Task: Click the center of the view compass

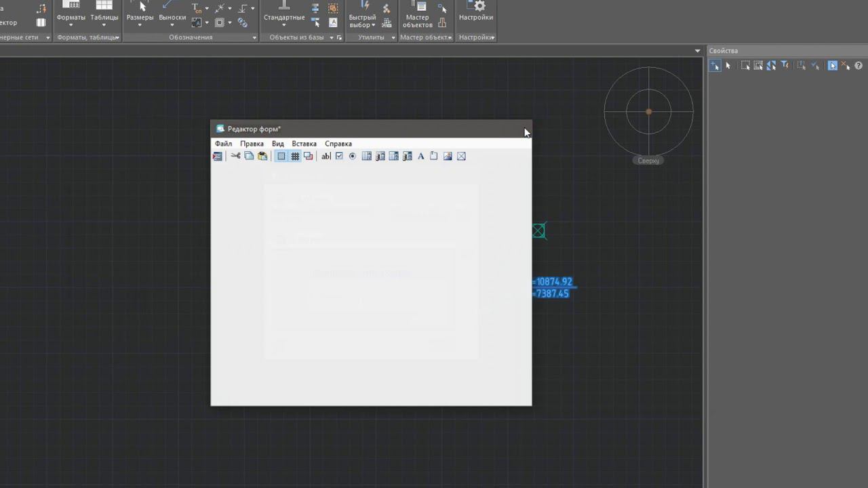Action: coord(649,112)
